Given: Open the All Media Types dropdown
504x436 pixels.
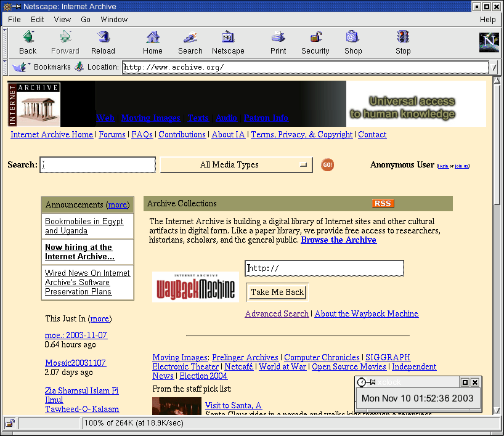Looking at the screenshot, I should [236, 165].
